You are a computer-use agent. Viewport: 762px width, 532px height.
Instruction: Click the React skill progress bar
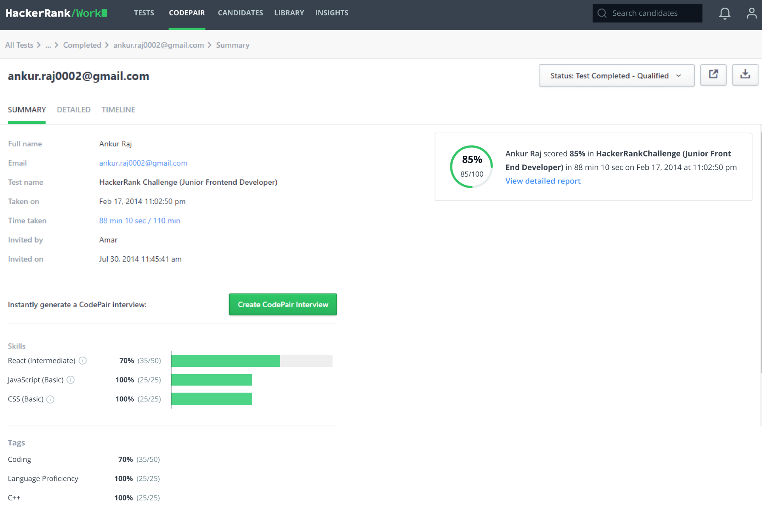click(252, 361)
